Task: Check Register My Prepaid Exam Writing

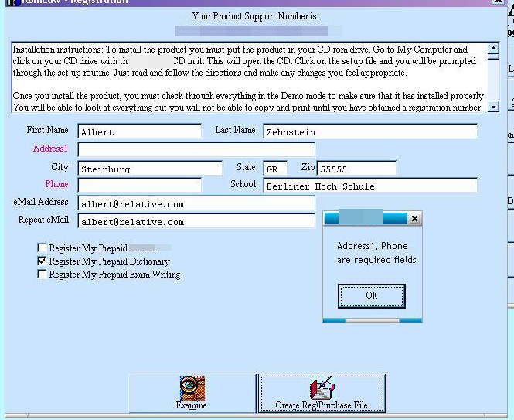Action: 42,275
